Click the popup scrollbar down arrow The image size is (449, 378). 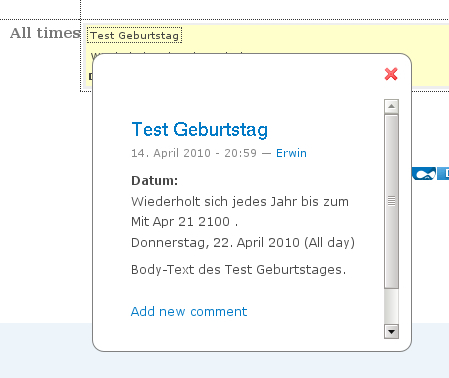[x=391, y=332]
